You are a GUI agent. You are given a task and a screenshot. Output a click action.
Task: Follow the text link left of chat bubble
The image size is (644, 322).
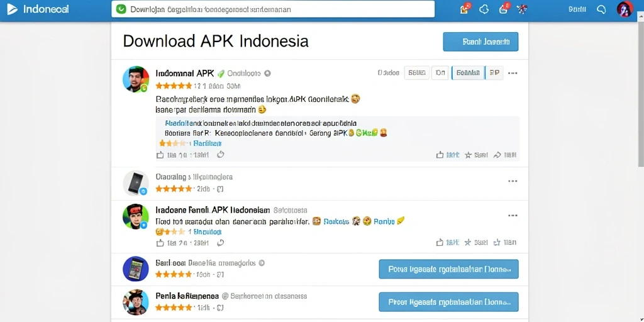(577, 9)
